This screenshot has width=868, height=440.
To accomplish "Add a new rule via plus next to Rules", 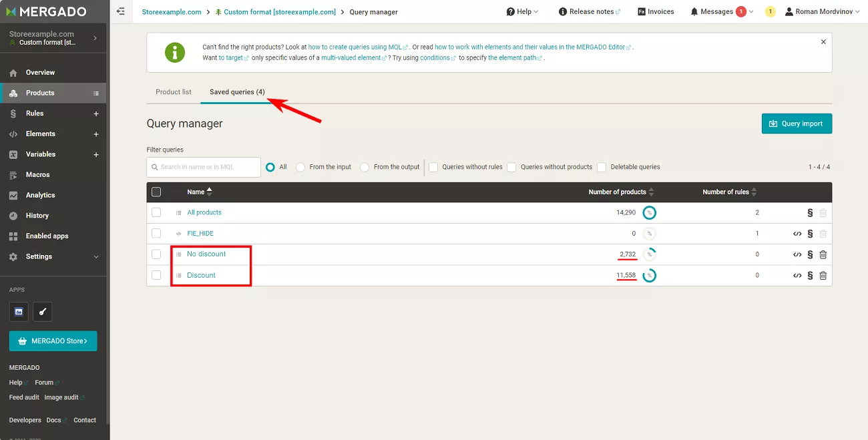I will point(96,114).
